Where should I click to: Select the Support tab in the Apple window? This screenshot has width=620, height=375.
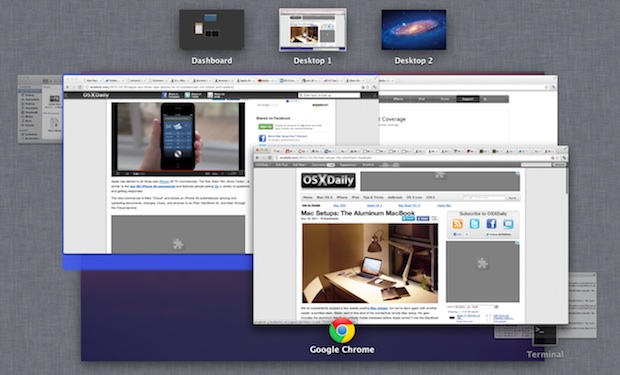click(467, 99)
